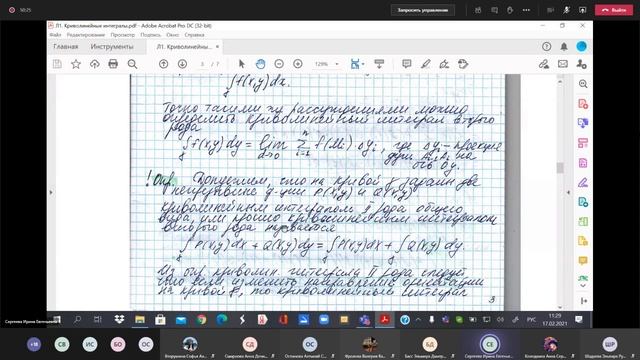The height and width of the screenshot is (360, 640).
Task: Toggle the microphone mute button
Action: pyautogui.click(x=566, y=10)
